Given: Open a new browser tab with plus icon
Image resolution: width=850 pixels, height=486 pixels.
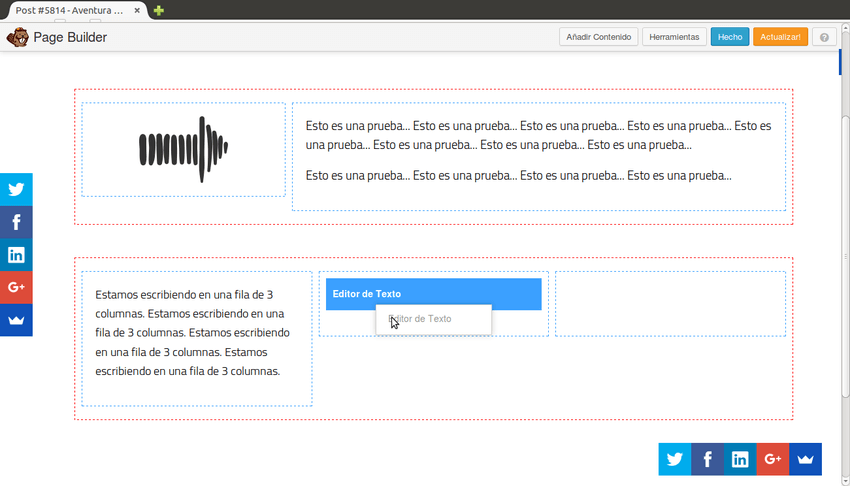Looking at the screenshot, I should click(x=159, y=10).
